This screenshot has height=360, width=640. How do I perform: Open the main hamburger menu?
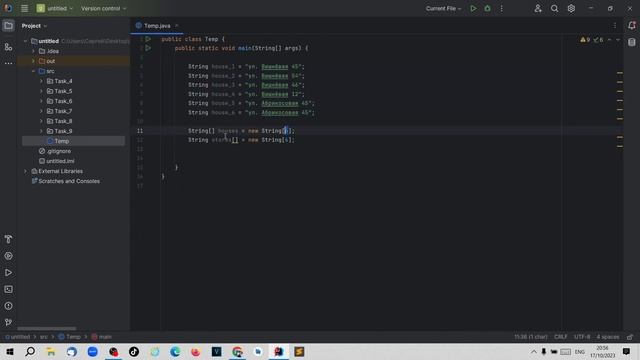click(24, 8)
